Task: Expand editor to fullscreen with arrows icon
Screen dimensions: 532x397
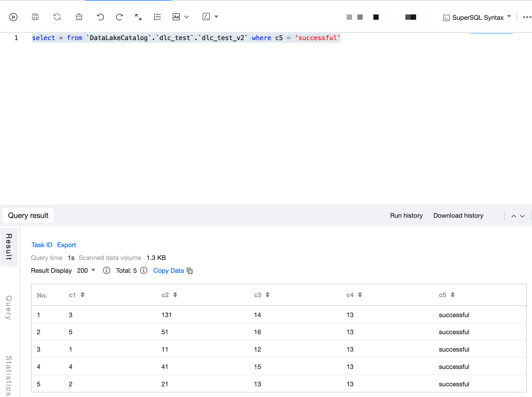Action: point(138,17)
